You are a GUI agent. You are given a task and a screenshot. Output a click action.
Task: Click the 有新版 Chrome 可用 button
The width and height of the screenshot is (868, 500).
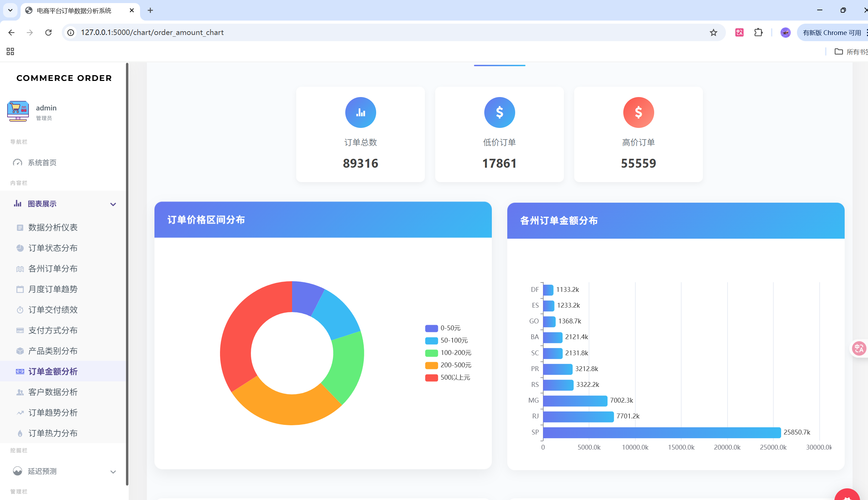click(x=832, y=32)
